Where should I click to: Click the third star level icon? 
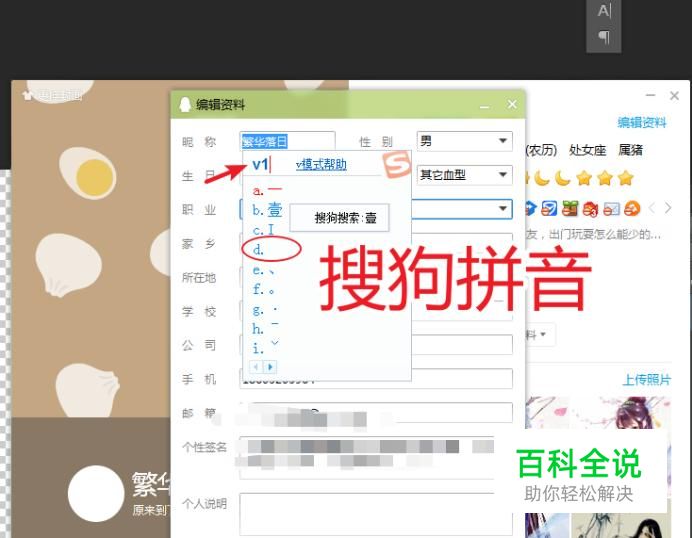(x=625, y=178)
